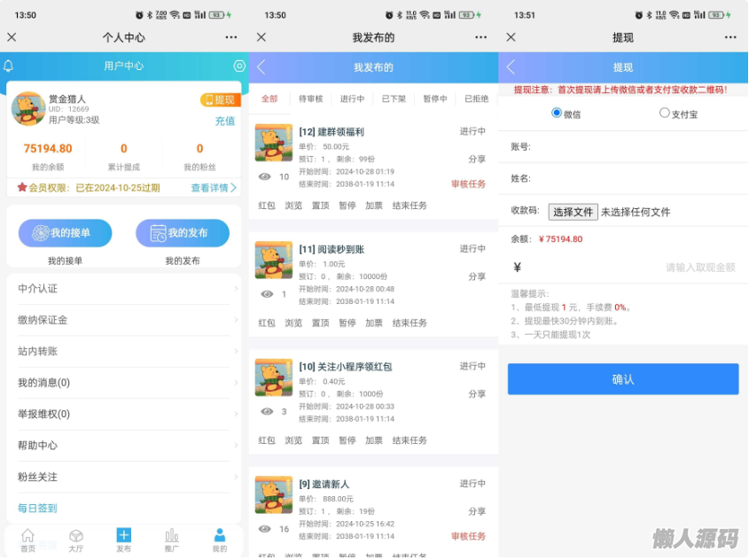Close the 个人中心 page with the X icon

coord(12,37)
